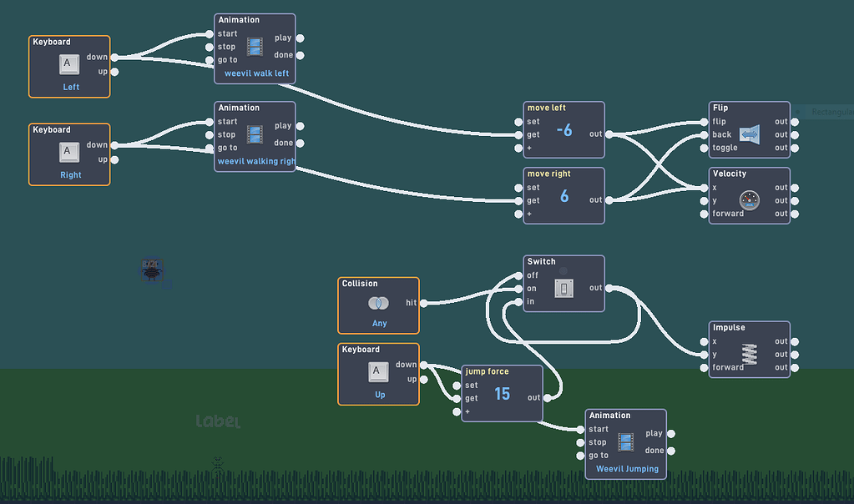Click the stop input port of weevil walking right Animation
Viewport: 854px width, 504px height.
210,135
